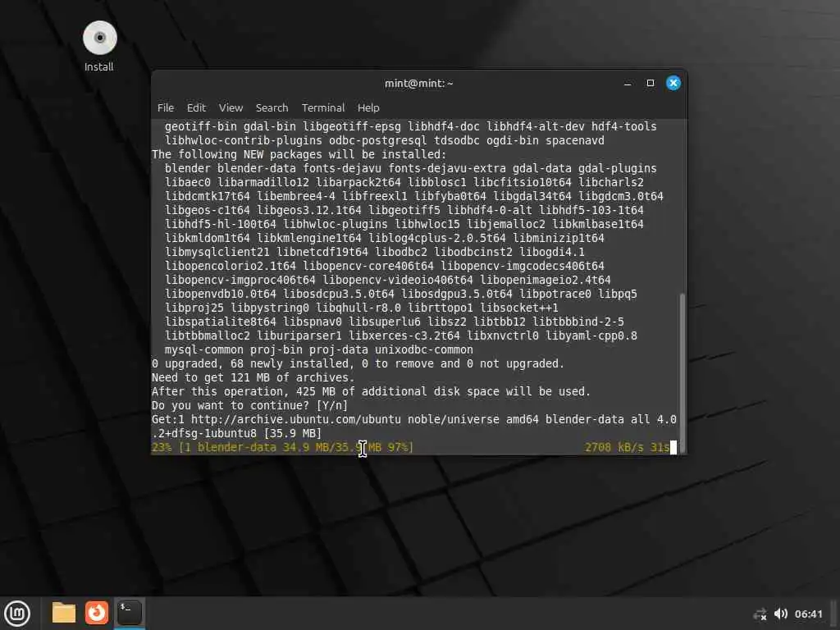This screenshot has width=840, height=630.
Task: Open the Install Linux Mint desktop icon
Action: [x=99, y=46]
